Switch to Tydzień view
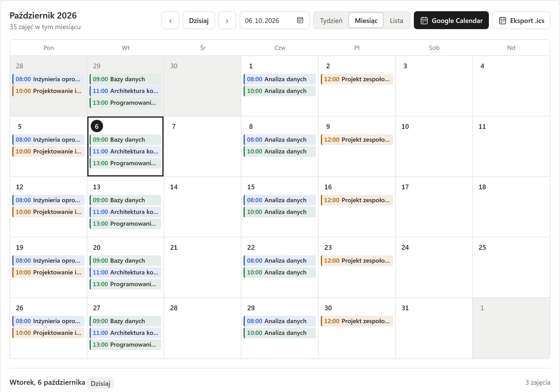 [x=331, y=20]
